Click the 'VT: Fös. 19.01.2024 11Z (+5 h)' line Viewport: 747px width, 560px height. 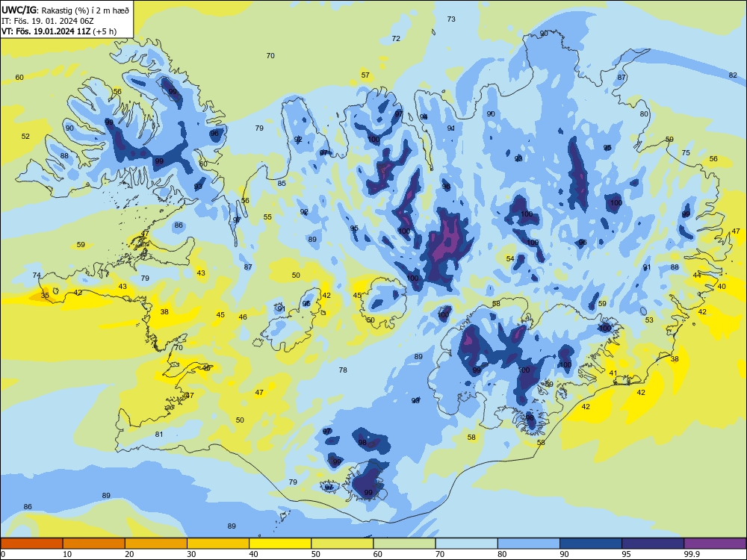[59, 31]
